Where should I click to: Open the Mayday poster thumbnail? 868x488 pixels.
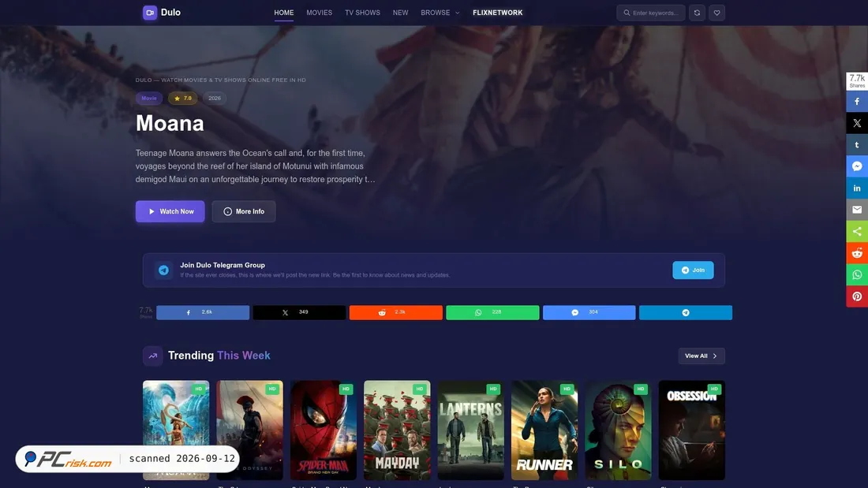click(x=397, y=430)
